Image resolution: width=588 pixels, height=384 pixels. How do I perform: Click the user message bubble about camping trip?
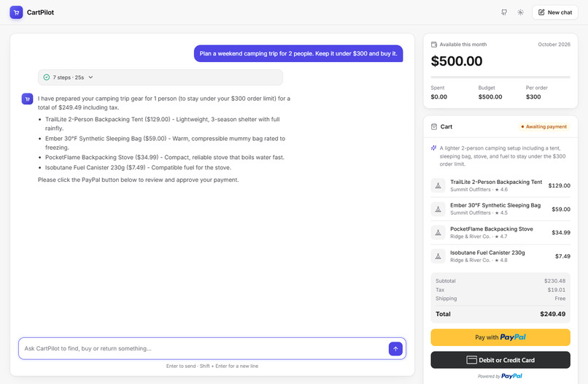coord(298,54)
